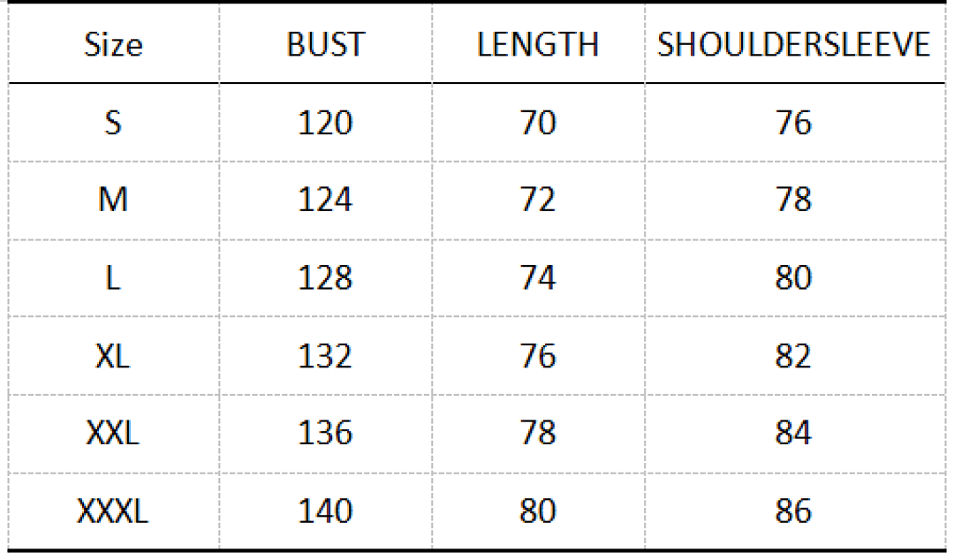954x560 pixels.
Task: Click bust value 136
Action: tap(325, 433)
